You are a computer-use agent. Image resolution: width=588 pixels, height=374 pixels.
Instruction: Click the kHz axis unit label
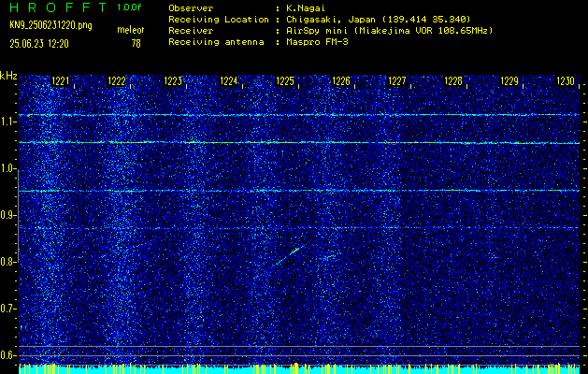[8, 76]
